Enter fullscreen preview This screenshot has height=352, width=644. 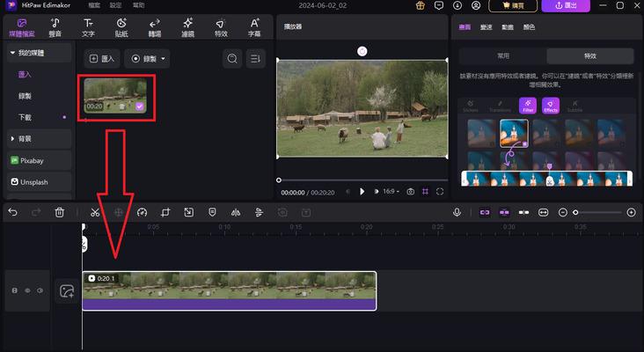point(440,192)
